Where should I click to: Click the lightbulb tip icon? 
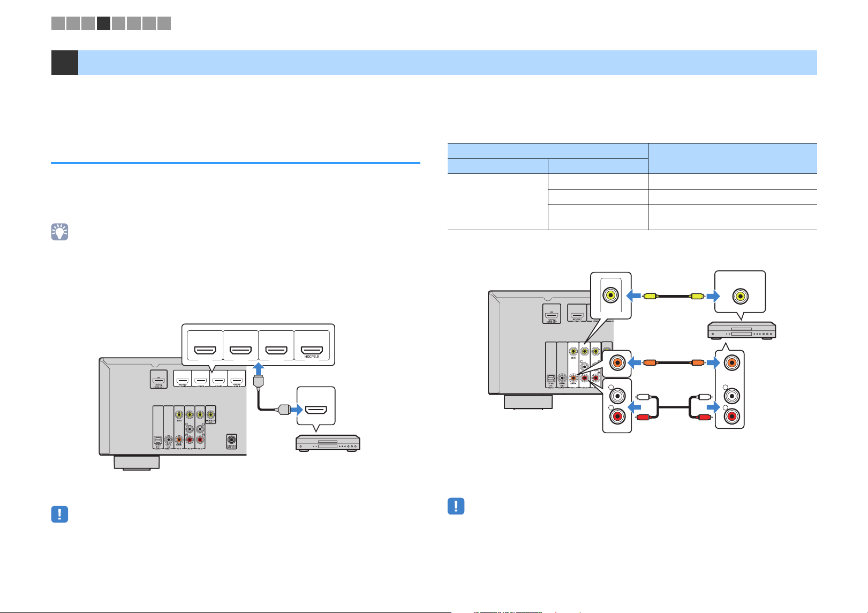[60, 232]
